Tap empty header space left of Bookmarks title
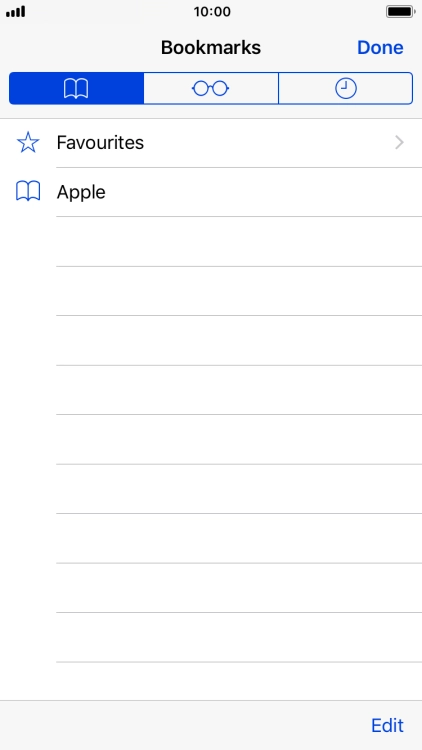 pyautogui.click(x=79, y=47)
